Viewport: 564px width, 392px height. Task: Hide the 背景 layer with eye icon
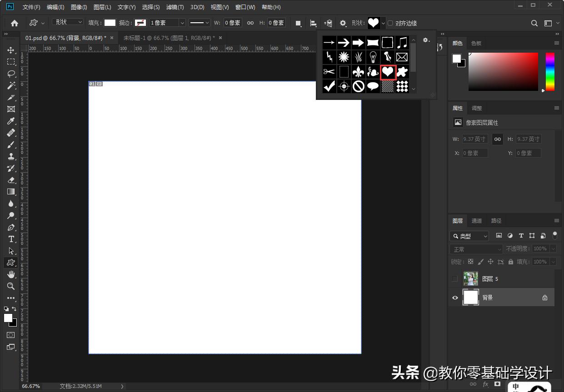(455, 298)
